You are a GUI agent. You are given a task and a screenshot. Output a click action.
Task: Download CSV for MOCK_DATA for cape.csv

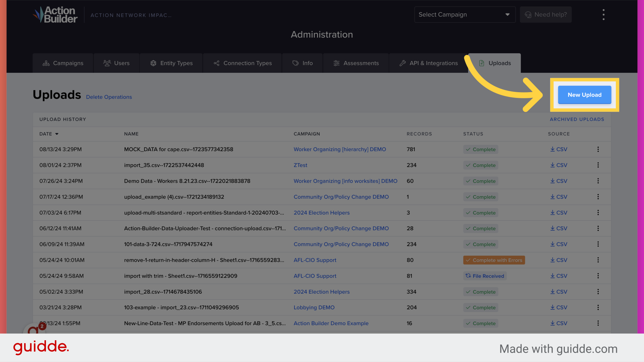(558, 149)
